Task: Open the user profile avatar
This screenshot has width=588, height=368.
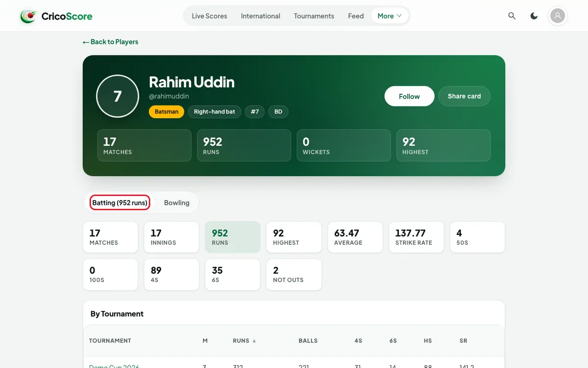Action: 558,16
